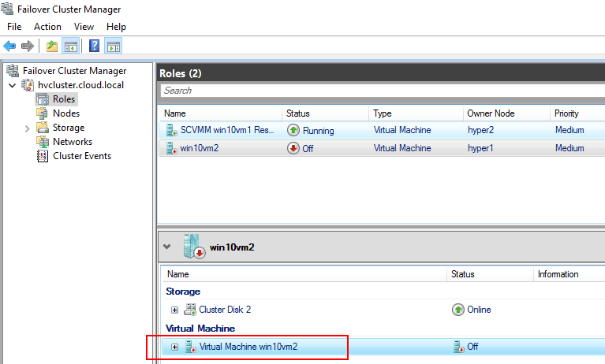This screenshot has height=364, width=605.
Task: Click the Failover Cluster Manager root tree icon
Action: pos(13,71)
